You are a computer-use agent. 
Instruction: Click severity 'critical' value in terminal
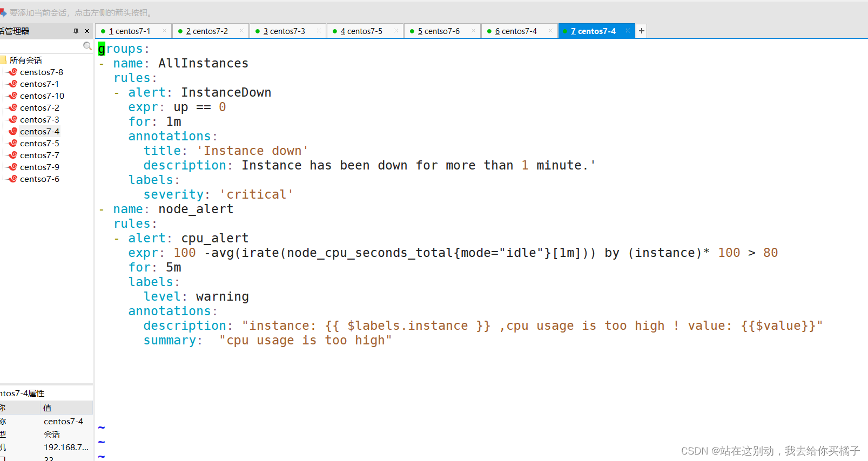[x=256, y=195]
